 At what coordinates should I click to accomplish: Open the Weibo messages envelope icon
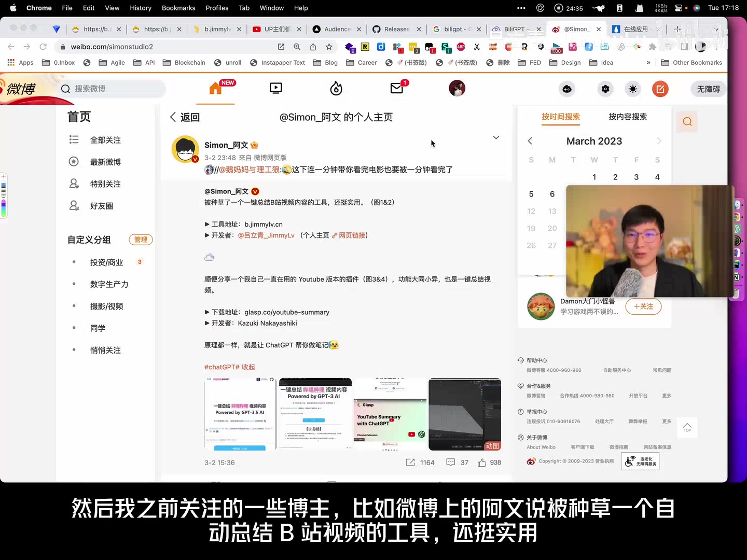click(397, 88)
